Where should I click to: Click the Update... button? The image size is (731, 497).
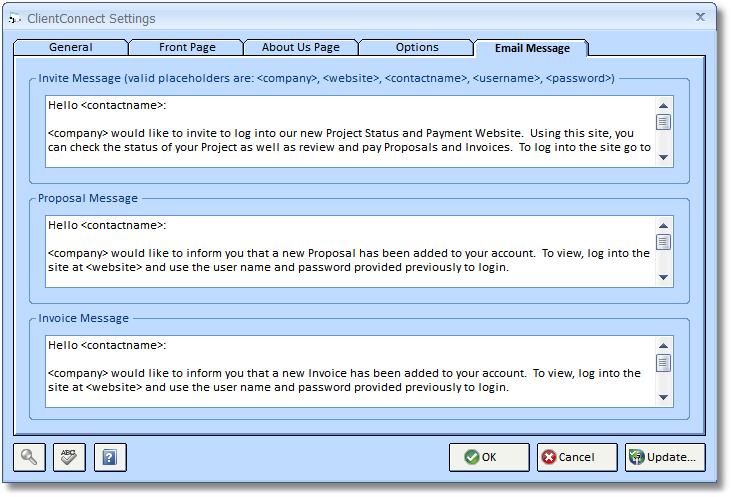pos(665,457)
